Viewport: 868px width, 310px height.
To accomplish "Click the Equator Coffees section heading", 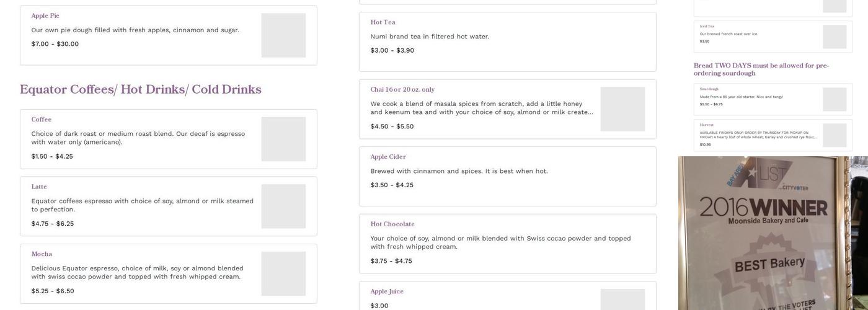I will [x=140, y=90].
